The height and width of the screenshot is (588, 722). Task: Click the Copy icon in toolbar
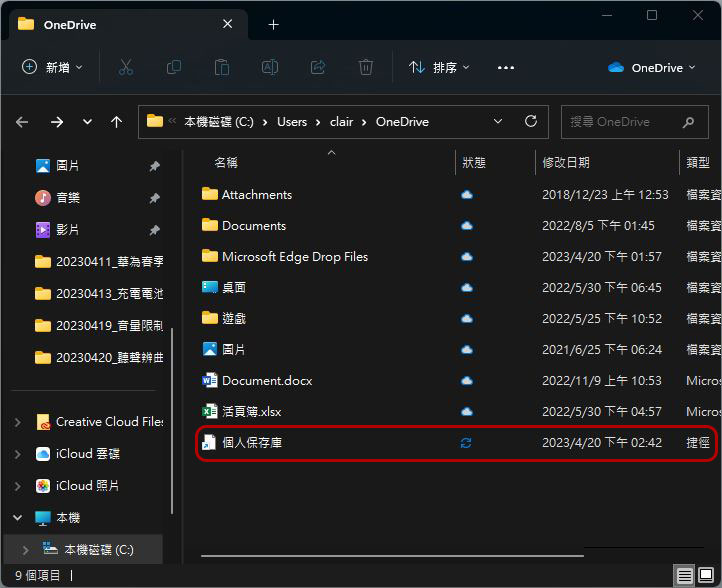coord(174,67)
